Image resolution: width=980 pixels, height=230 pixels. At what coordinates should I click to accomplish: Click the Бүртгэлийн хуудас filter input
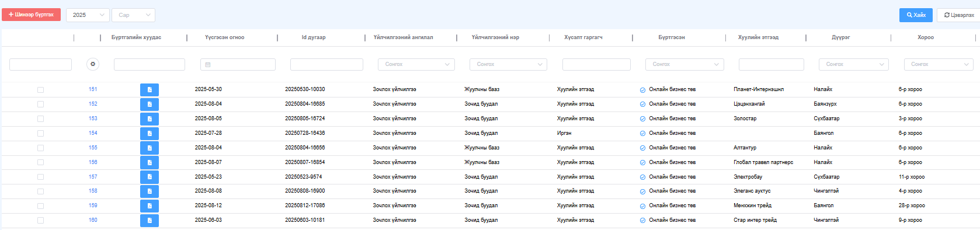click(150, 64)
